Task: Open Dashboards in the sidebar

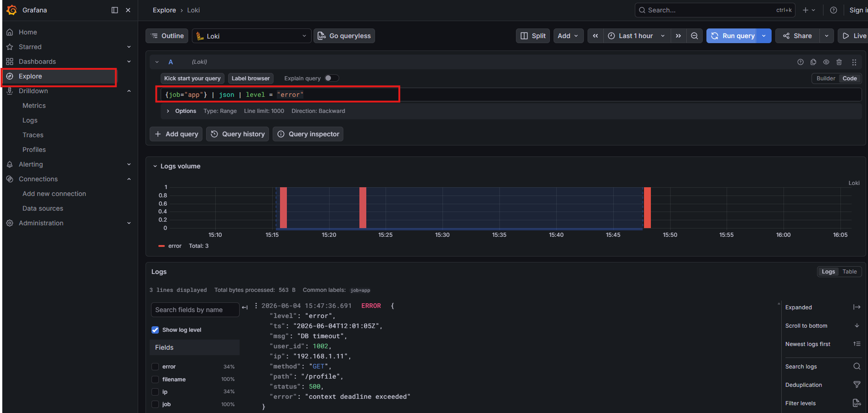Action: (37, 61)
